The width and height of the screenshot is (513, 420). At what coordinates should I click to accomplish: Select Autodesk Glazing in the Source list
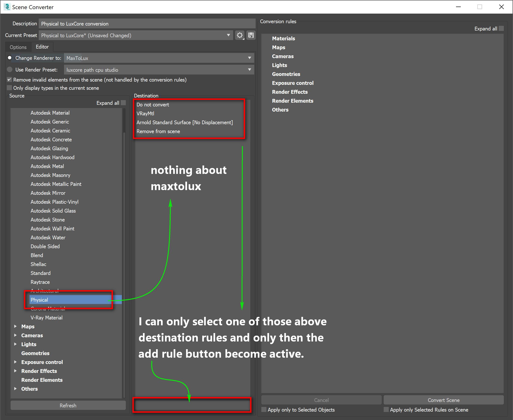tap(49, 148)
